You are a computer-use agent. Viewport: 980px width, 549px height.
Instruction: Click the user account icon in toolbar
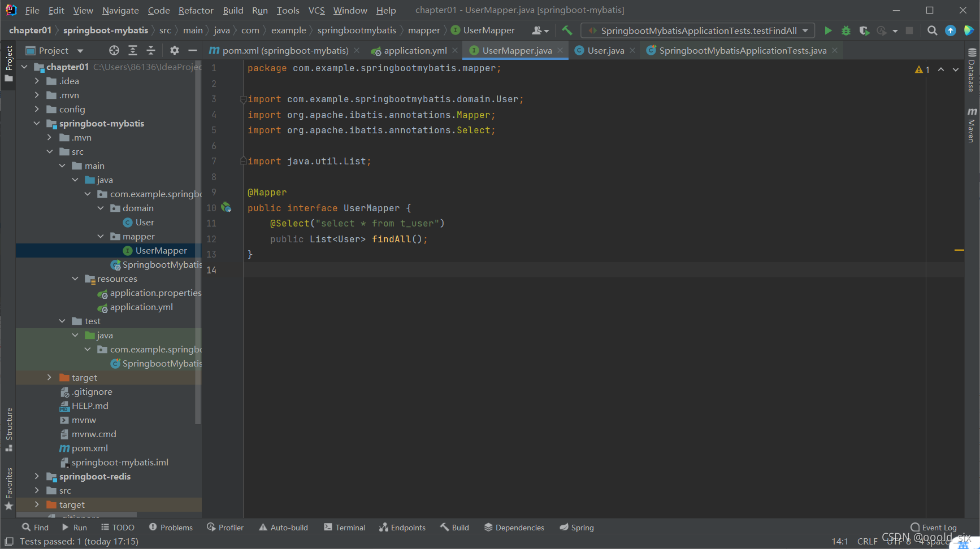pyautogui.click(x=540, y=30)
